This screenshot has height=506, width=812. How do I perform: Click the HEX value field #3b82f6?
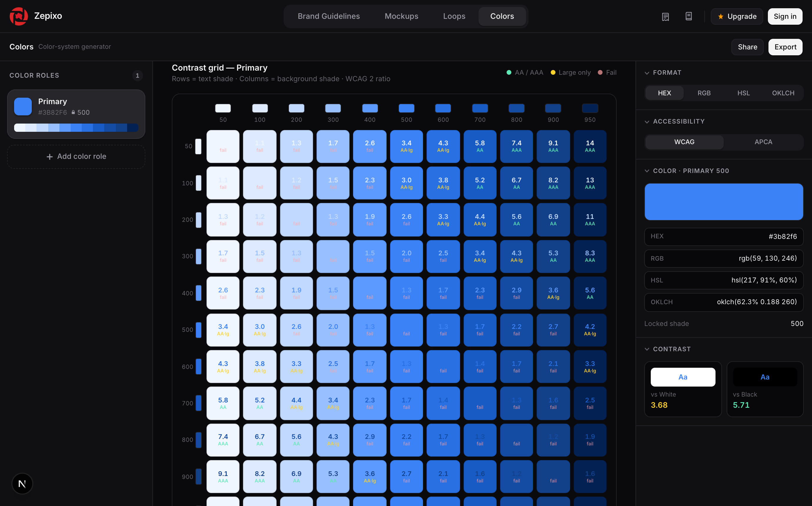click(724, 237)
